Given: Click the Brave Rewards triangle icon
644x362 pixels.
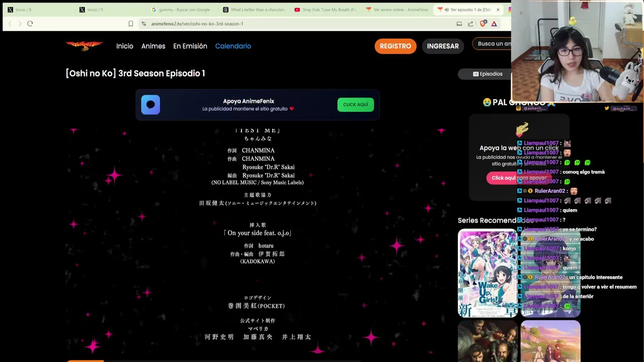Looking at the screenshot, I should pyautogui.click(x=494, y=24).
